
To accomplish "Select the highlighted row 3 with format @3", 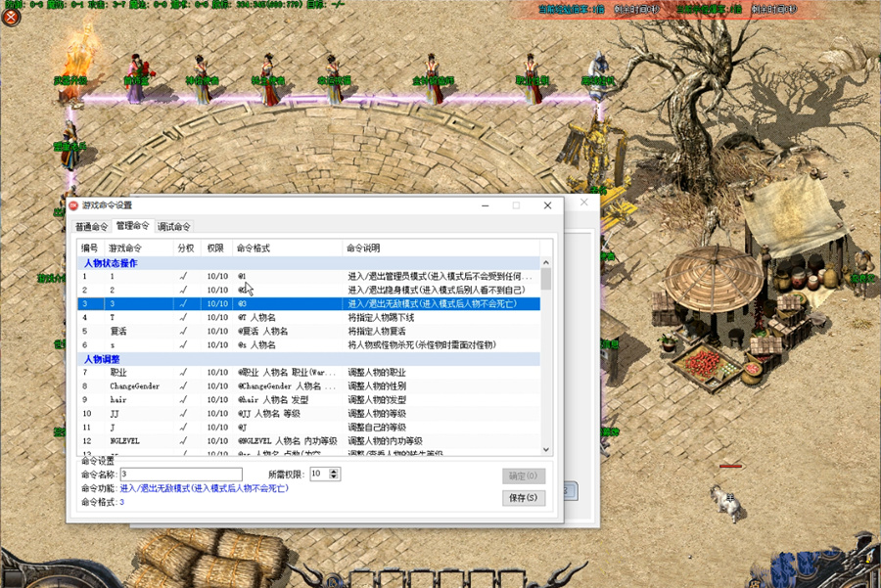I will [308, 304].
